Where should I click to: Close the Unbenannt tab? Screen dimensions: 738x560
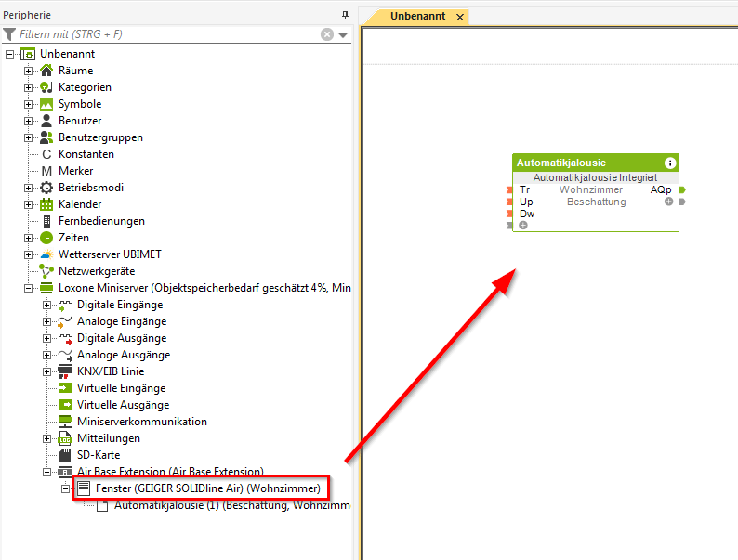coord(460,17)
